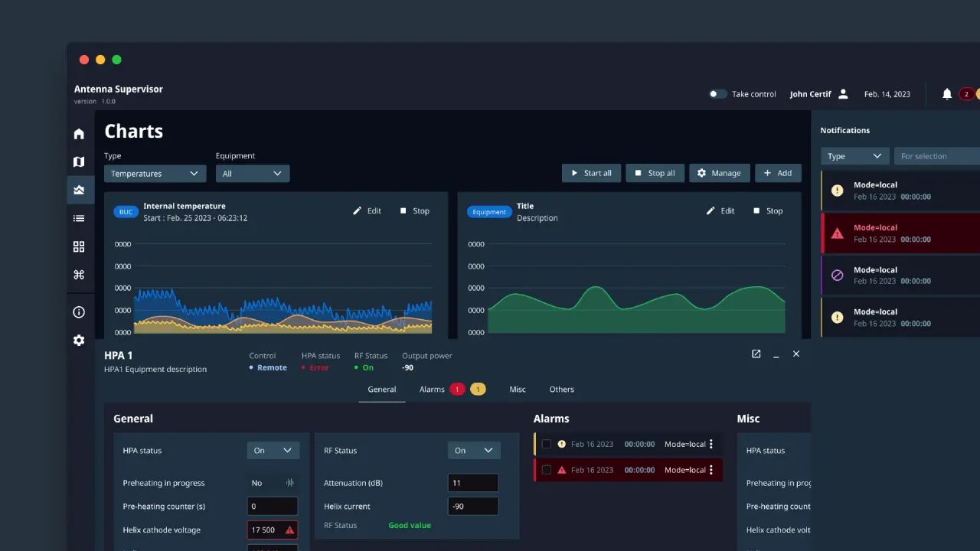Click the command symbol sidebar icon
The image size is (980, 551).
(79, 275)
